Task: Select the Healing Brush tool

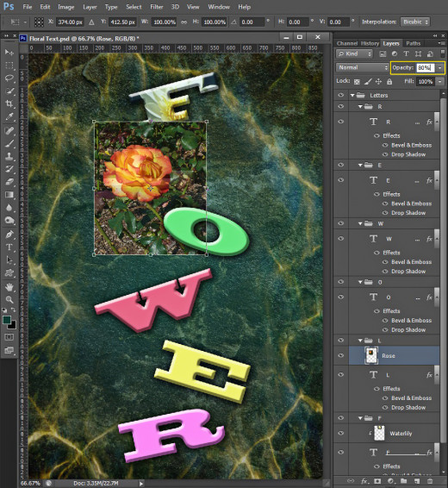Action: (9, 130)
